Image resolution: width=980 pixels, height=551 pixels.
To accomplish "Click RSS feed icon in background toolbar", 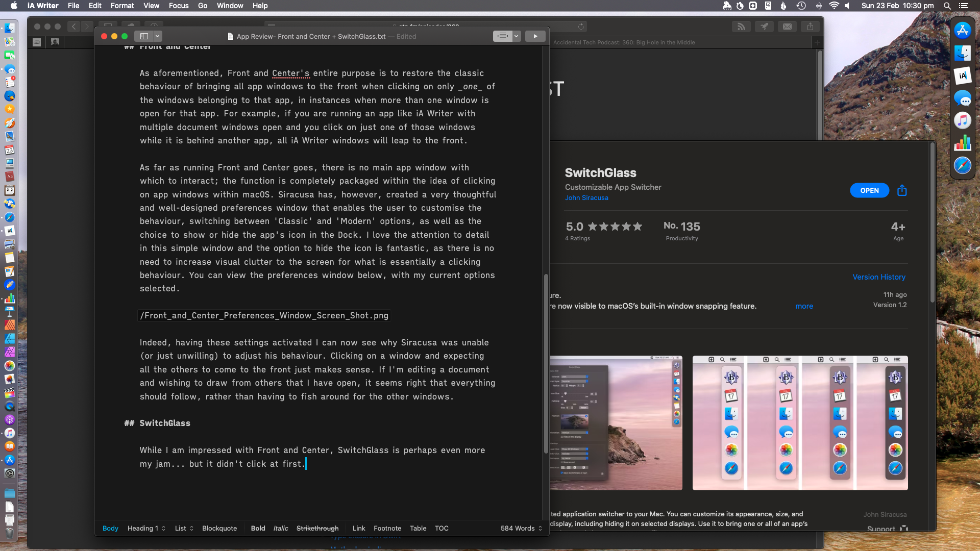I will (x=741, y=27).
